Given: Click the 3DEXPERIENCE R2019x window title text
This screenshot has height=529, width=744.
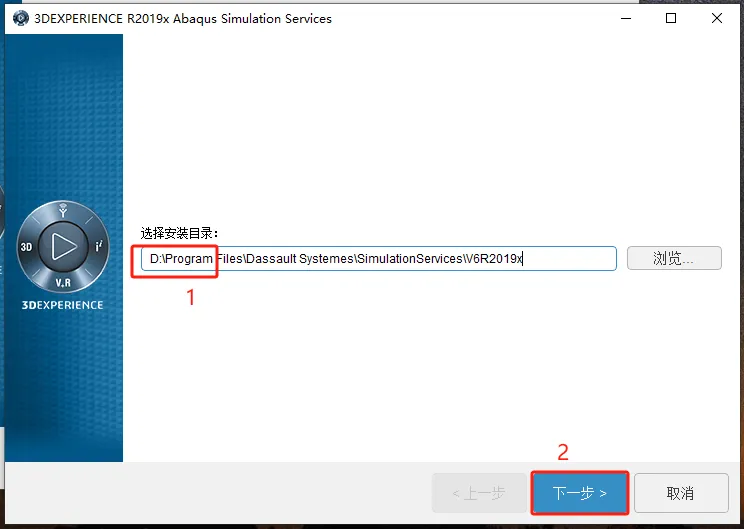Looking at the screenshot, I should pos(183,19).
